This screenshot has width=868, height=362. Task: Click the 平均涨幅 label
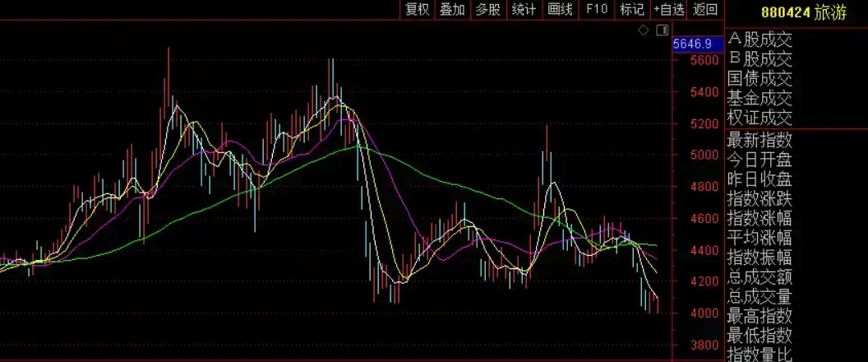click(759, 238)
